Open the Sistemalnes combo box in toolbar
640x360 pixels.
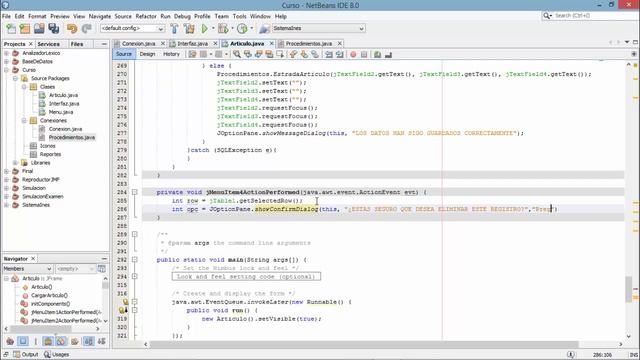[318, 29]
